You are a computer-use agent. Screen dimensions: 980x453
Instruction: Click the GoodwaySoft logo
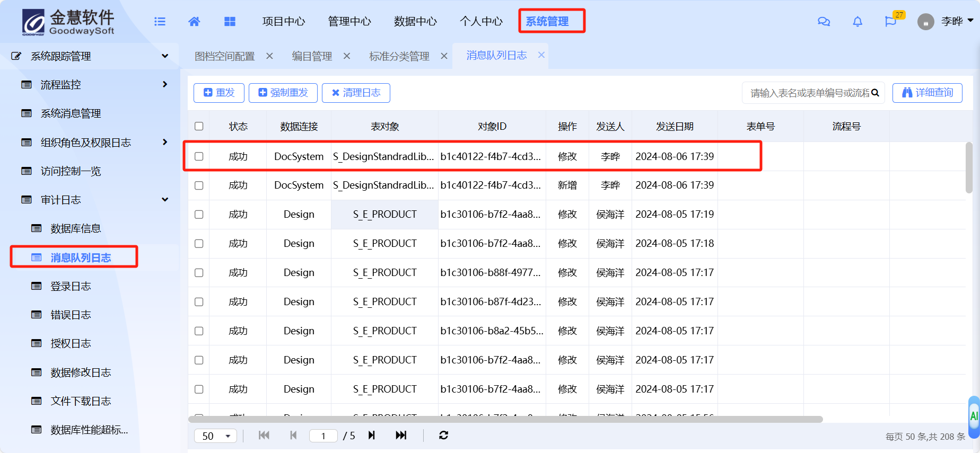pyautogui.click(x=68, y=22)
